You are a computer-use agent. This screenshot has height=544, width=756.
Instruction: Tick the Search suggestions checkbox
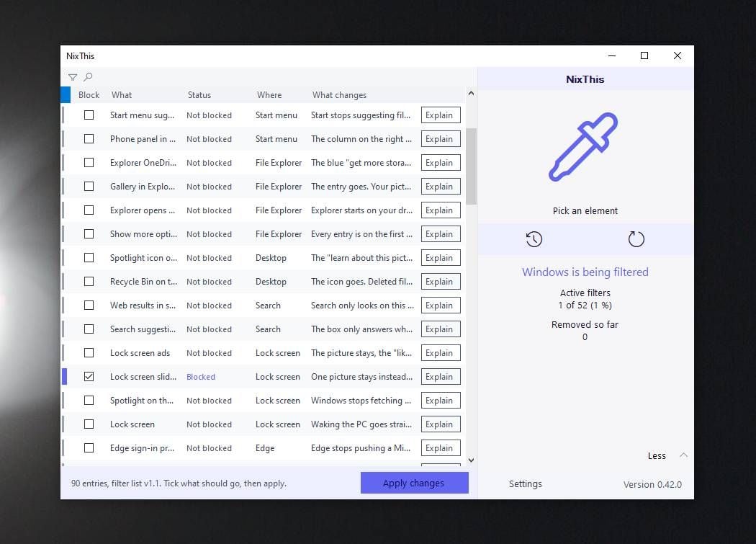(89, 329)
